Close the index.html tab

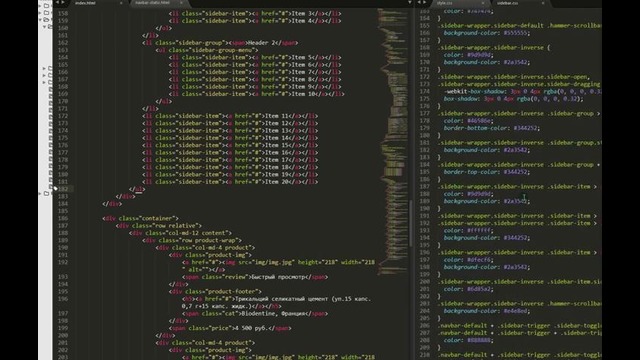121,3
